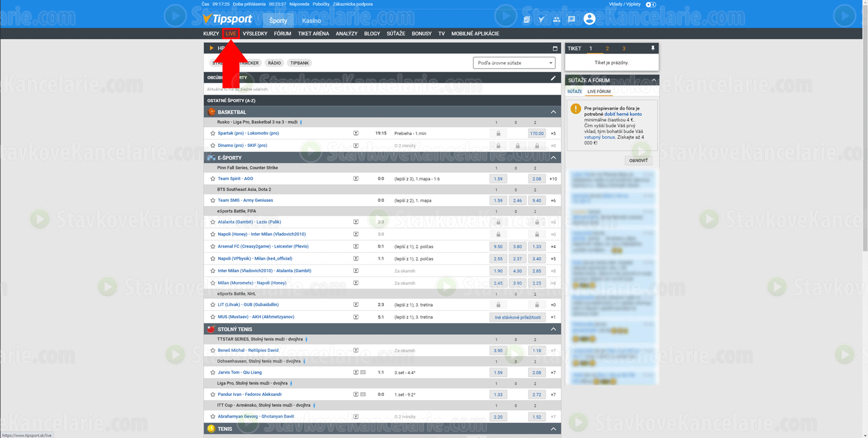This screenshot has height=438, width=868.
Task: Open statistics icon for Jarvis Tom - Qiu Liang
Action: pyautogui.click(x=363, y=372)
